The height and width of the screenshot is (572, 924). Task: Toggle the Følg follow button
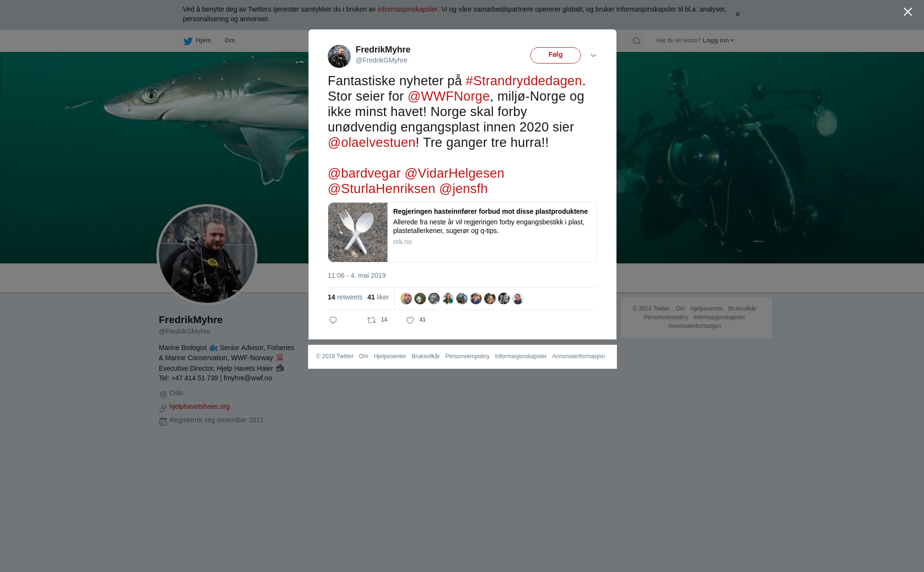[555, 55]
